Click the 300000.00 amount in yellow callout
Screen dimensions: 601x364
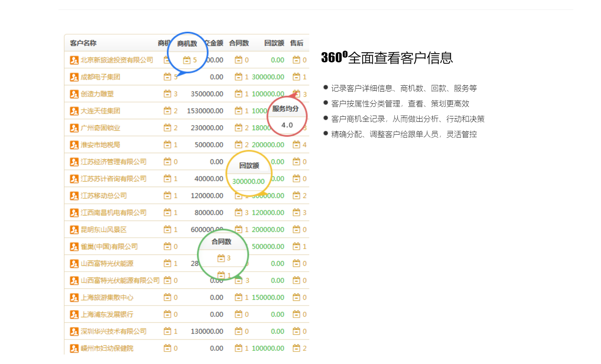coord(248,182)
